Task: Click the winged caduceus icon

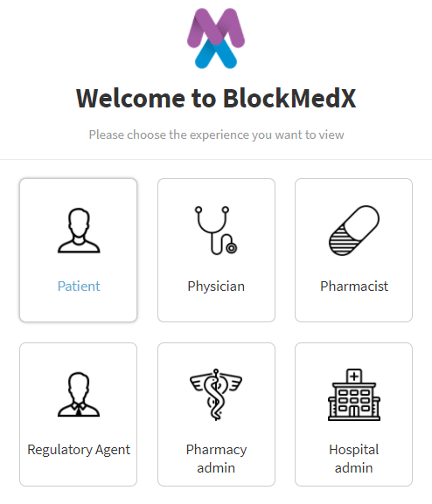Action: click(216, 395)
